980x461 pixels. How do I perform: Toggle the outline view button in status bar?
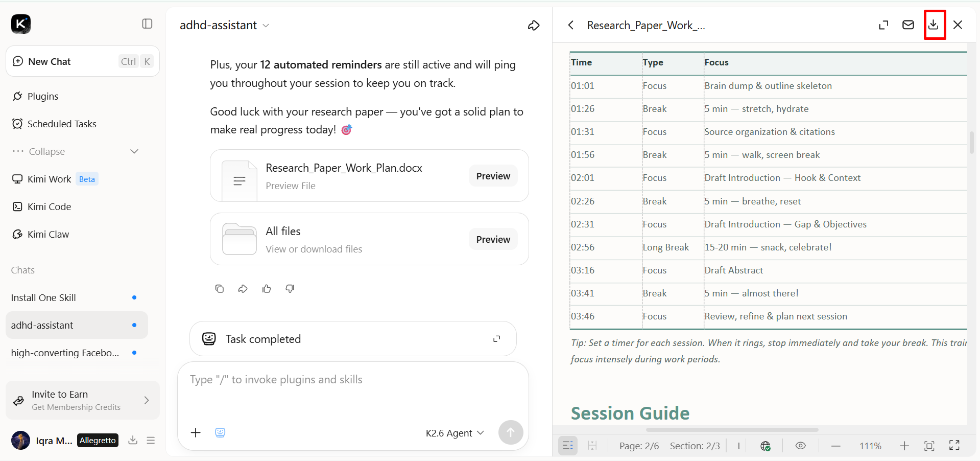tap(568, 446)
